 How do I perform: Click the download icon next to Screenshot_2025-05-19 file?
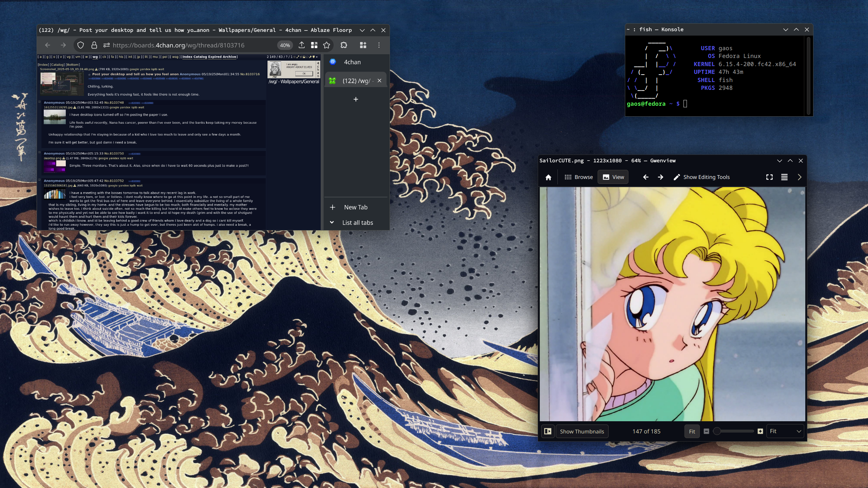[96, 69]
